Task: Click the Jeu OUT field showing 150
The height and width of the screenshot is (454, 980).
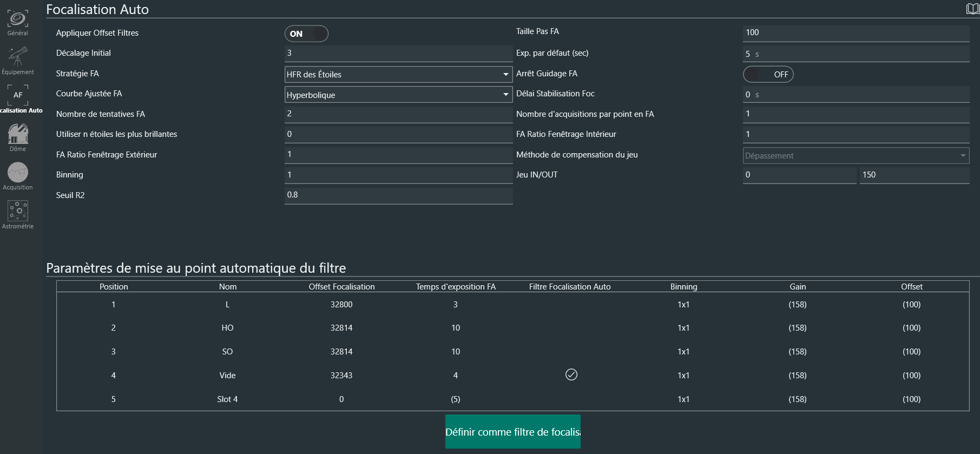Action: [x=913, y=175]
